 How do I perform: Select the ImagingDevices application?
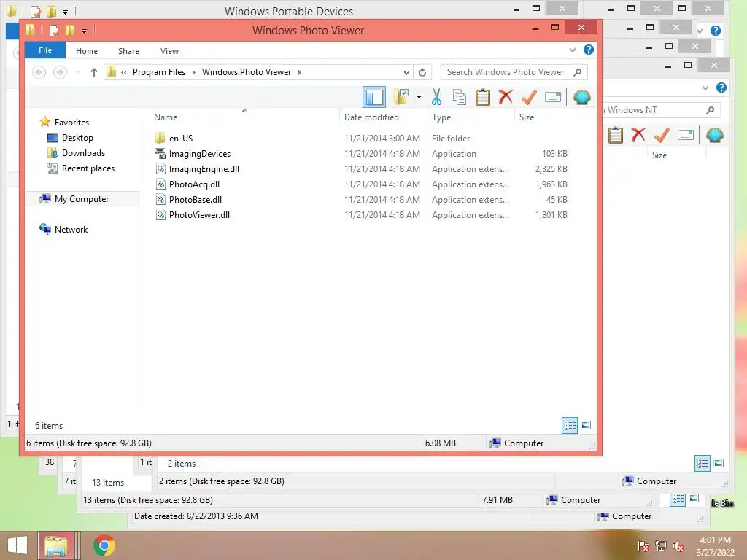click(x=200, y=153)
